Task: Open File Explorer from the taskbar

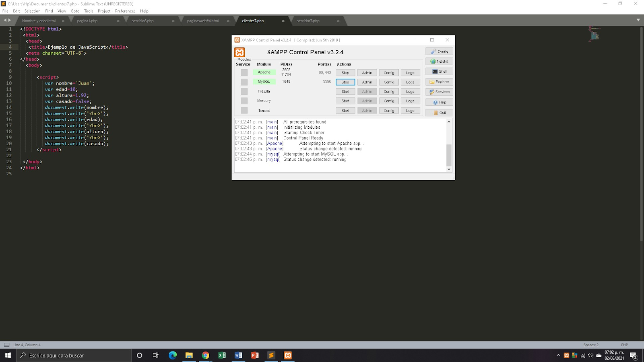Action: 189,355
